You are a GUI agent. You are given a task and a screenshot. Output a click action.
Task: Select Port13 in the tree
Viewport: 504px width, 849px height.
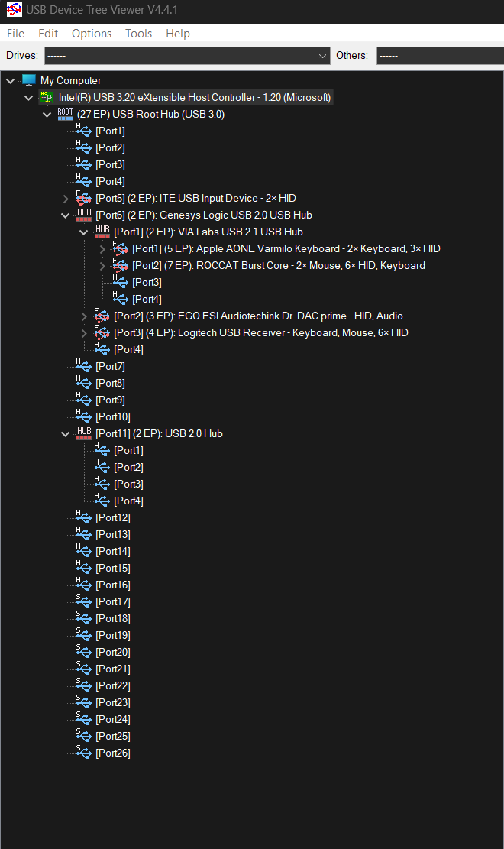[x=113, y=534]
